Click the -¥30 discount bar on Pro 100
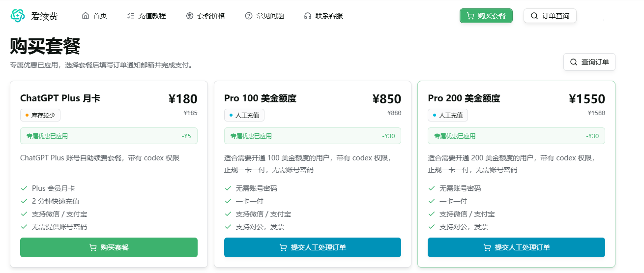Screen dimensions: 644x273 coord(313,136)
